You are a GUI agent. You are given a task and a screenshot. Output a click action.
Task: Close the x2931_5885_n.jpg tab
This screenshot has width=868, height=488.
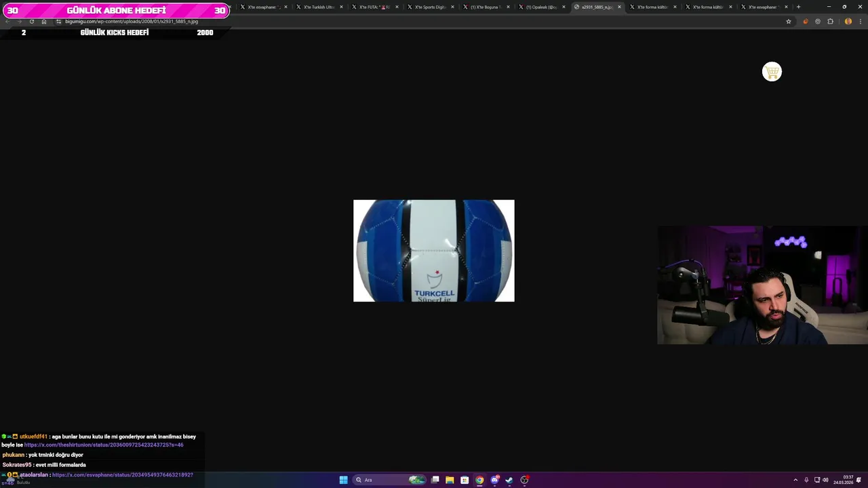(x=619, y=7)
